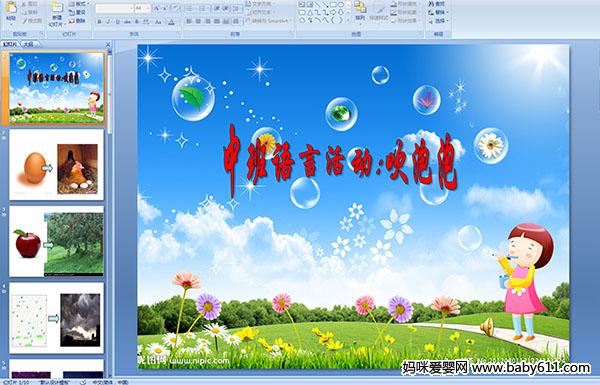The width and height of the screenshot is (600, 385).
Task: Toggle Italic formatting
Action: (x=108, y=22)
